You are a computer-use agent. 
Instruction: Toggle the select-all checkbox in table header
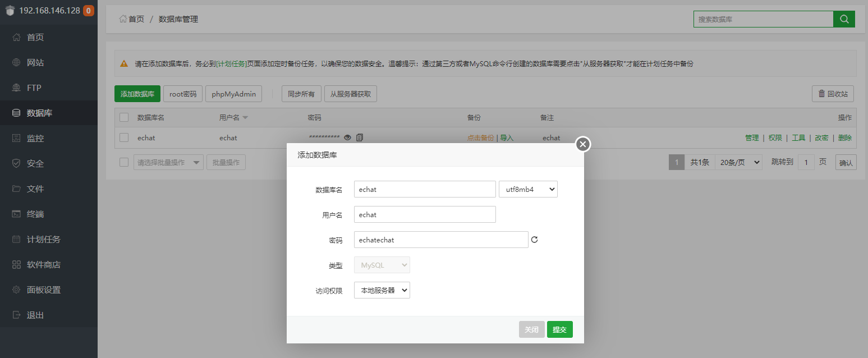click(124, 117)
